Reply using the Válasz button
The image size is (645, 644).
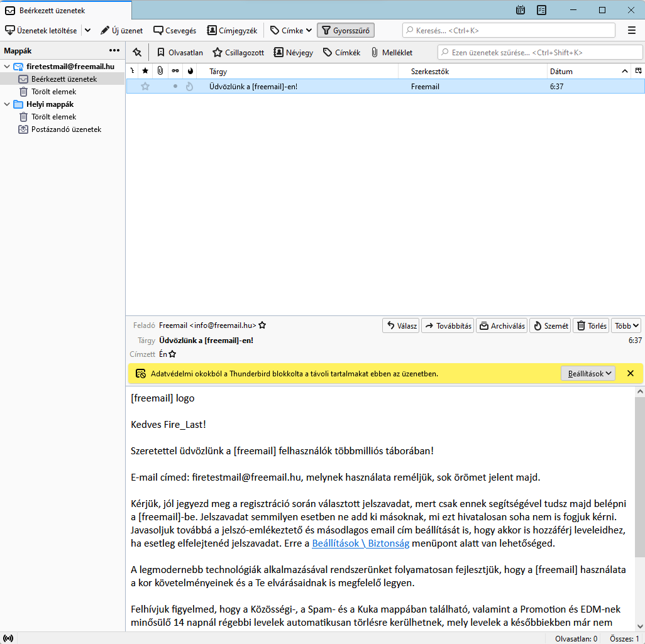(401, 325)
